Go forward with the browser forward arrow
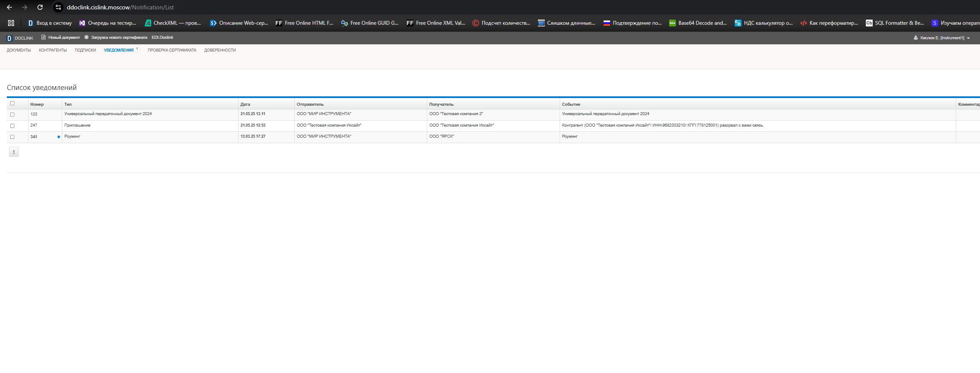 point(25,7)
